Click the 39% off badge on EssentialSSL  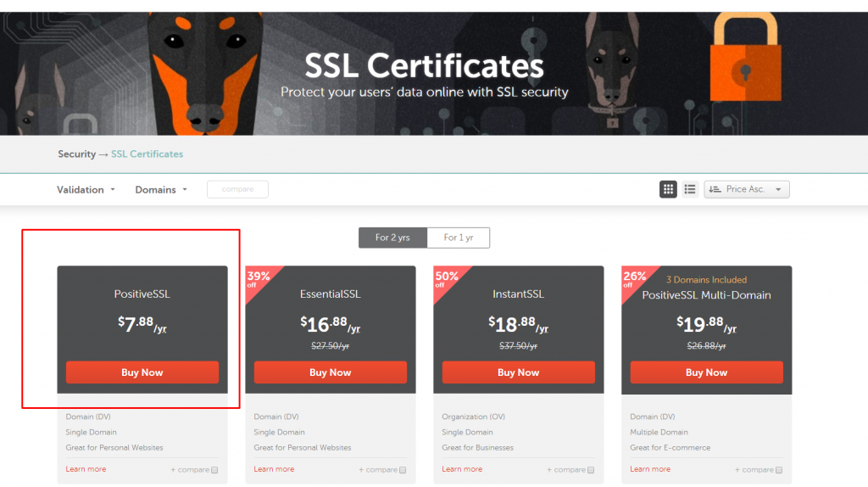click(x=257, y=278)
